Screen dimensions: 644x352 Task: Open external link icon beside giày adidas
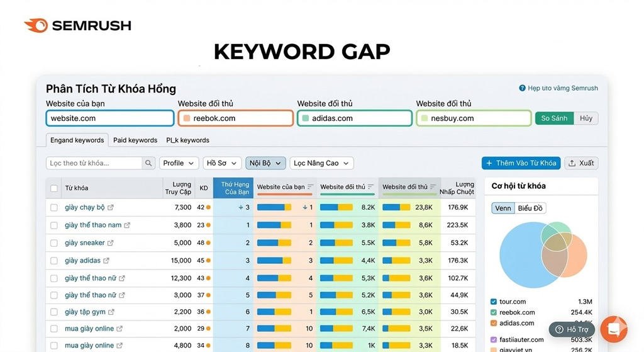pyautogui.click(x=106, y=261)
